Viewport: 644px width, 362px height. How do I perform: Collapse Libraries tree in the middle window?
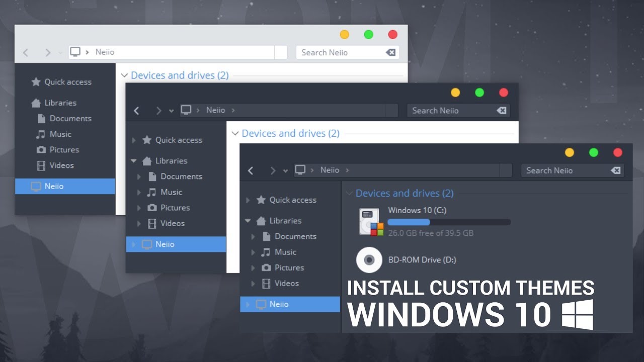(x=133, y=161)
